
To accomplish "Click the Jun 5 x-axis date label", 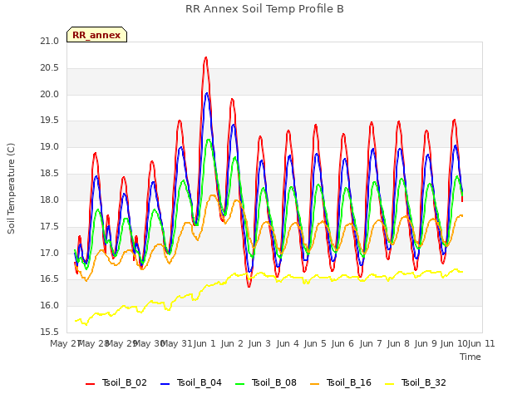I will coord(315,344).
